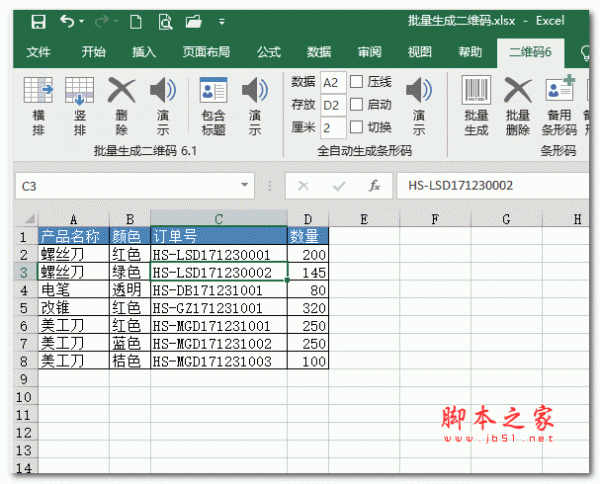This screenshot has height=484, width=600.
Task: Select cell 电笔 in column A
Action: [73, 290]
